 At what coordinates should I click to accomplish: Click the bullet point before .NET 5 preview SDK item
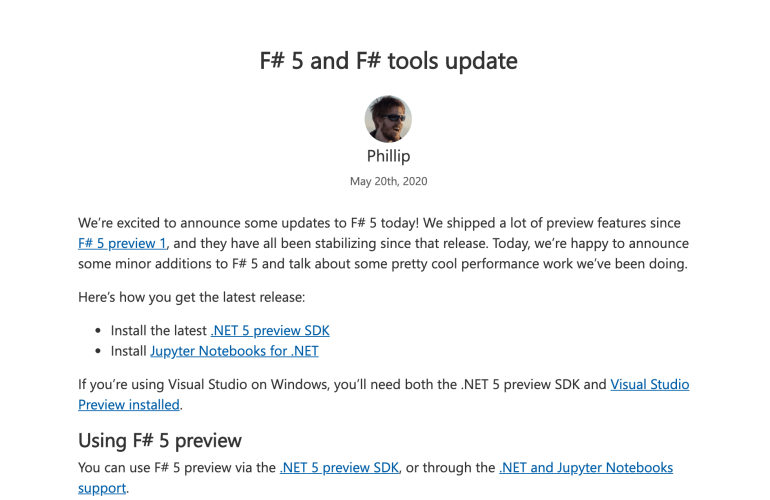98,331
